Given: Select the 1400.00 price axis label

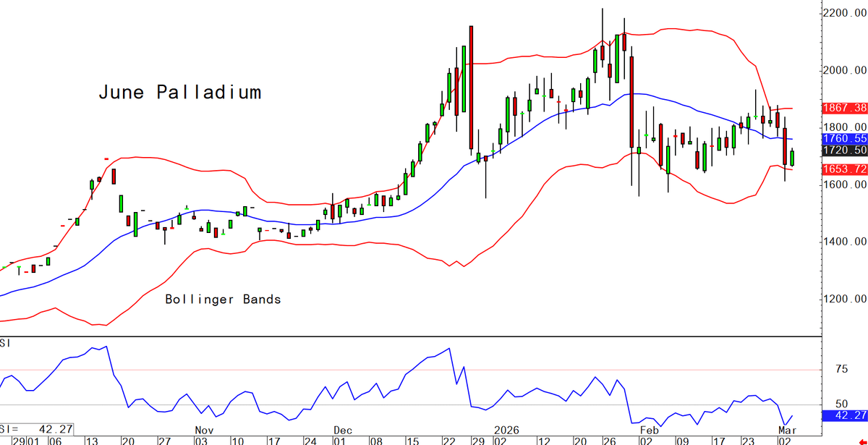Looking at the screenshot, I should point(846,242).
